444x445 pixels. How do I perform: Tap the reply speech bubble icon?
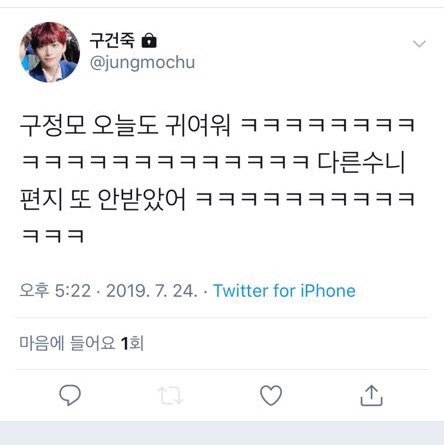click(x=70, y=395)
